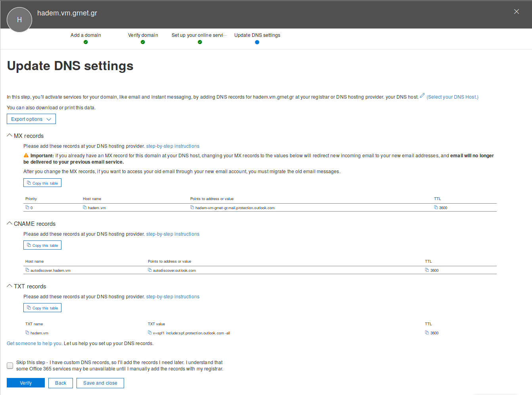This screenshot has width=532, height=395.
Task: Copy the v=spf1 TXT value
Action: click(149, 333)
